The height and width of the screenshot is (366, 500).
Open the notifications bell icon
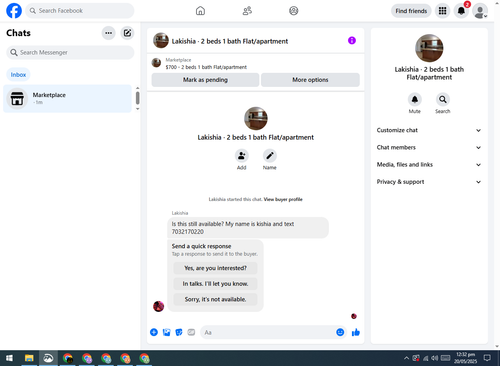(x=461, y=11)
